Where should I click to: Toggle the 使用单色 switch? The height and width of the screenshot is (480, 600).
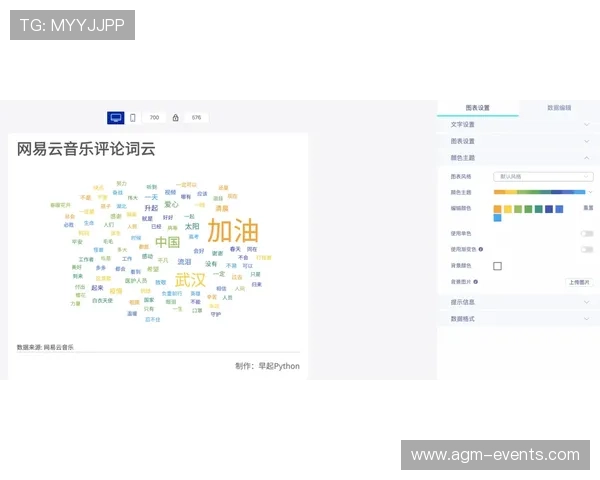[x=587, y=233]
